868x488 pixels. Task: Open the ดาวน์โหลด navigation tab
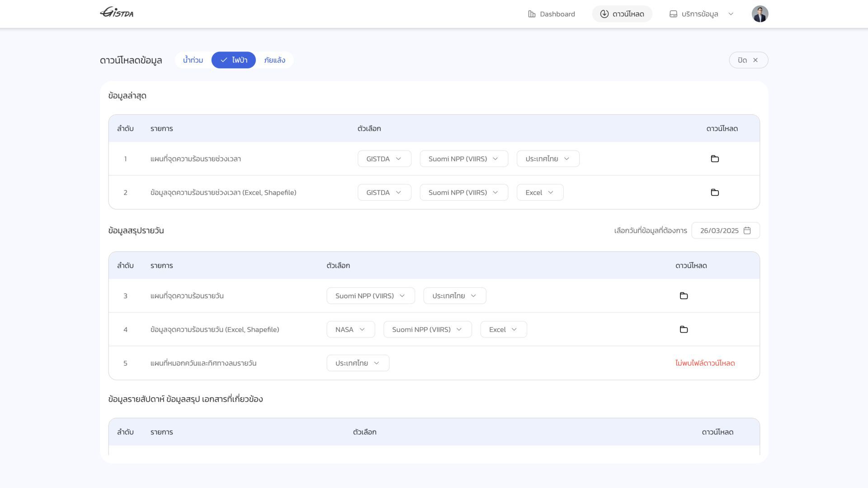(x=622, y=14)
